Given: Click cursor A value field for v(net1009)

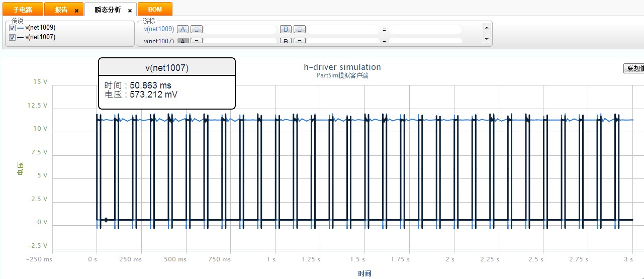Looking at the screenshot, I should (x=240, y=29).
